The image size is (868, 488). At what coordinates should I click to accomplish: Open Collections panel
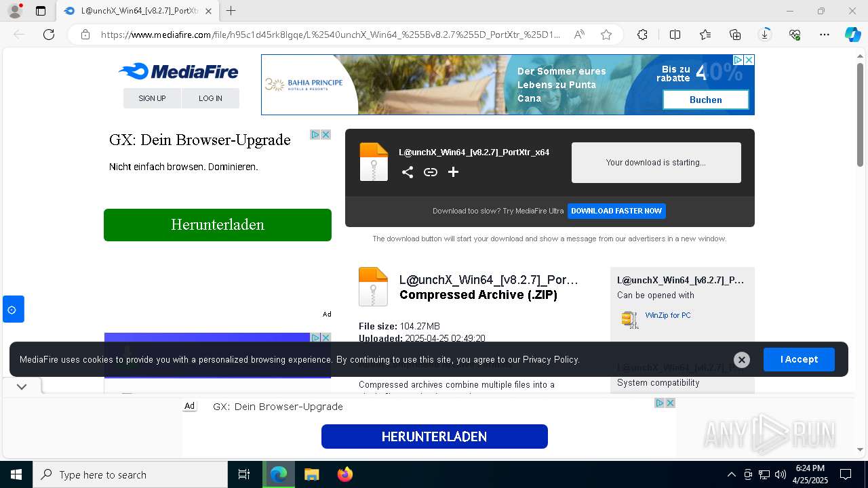(x=735, y=35)
